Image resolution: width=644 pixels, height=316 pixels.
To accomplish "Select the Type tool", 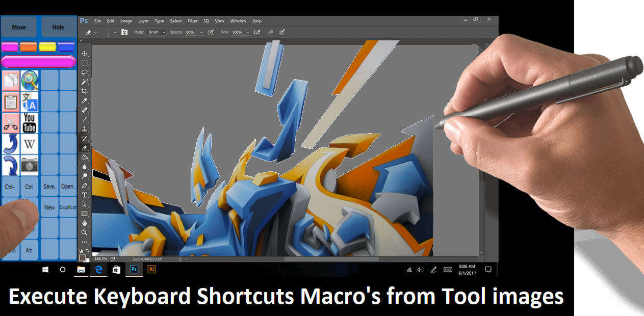I will coord(85,195).
